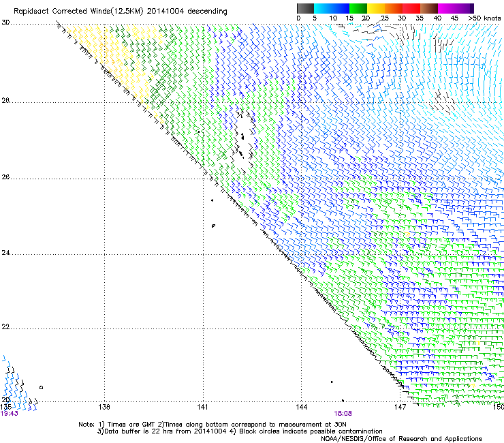This screenshot has height=443, width=504.
Task: Click the longitude label 147
Action: 400,407
